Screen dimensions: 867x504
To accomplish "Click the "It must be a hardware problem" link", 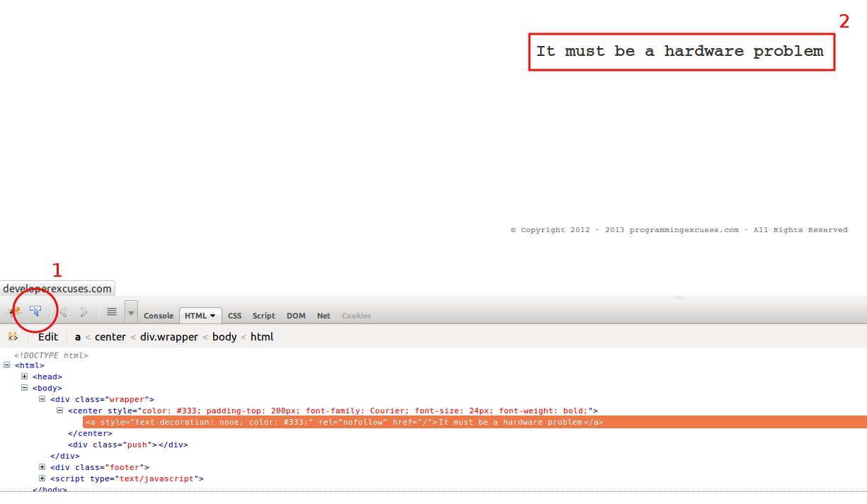I will pos(679,51).
